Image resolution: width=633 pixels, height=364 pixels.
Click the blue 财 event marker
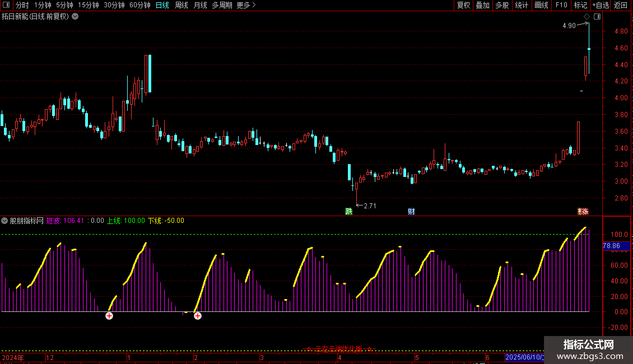pyautogui.click(x=411, y=212)
